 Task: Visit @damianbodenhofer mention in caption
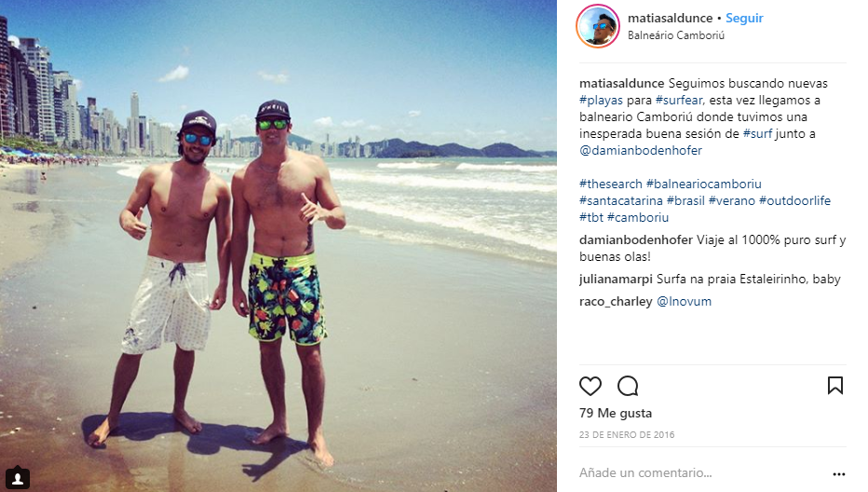pos(641,150)
